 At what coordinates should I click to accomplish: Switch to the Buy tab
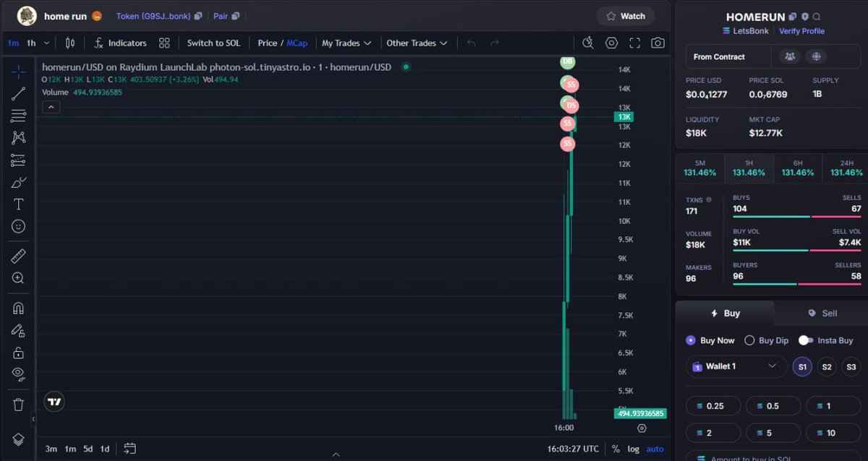pos(725,314)
